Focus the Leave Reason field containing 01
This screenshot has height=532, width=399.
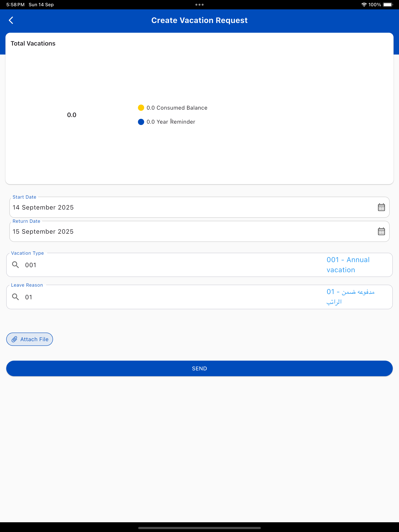pos(199,297)
